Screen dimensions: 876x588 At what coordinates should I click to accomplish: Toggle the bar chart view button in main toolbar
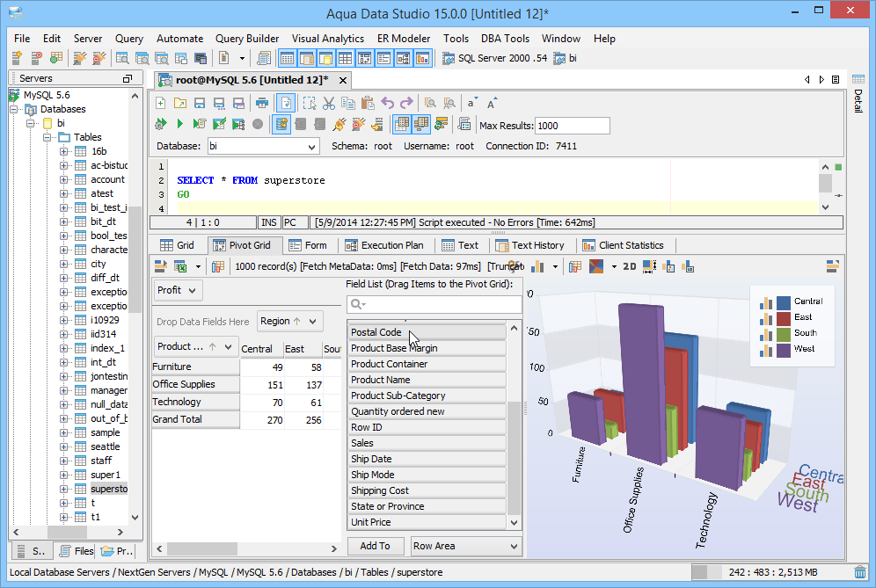(422, 58)
